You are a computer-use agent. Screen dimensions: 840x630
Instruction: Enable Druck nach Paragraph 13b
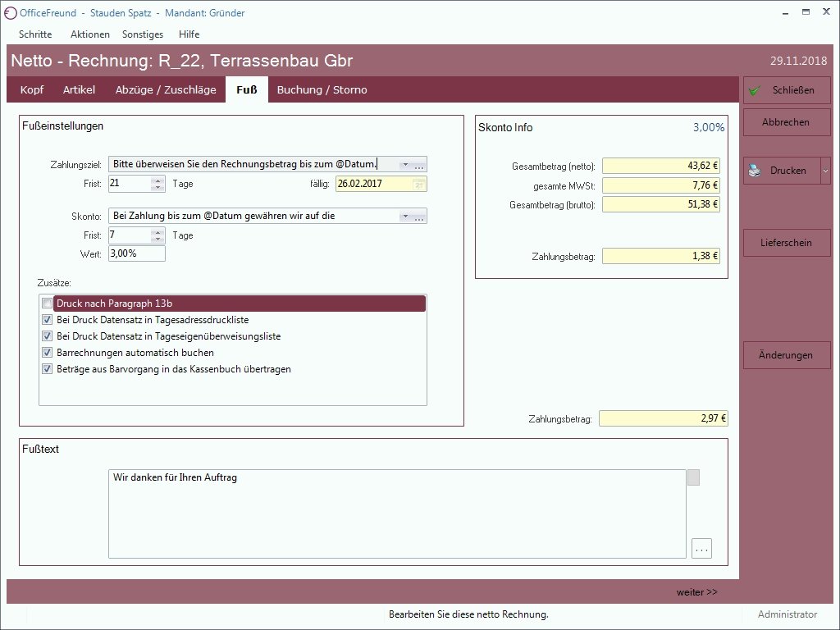tap(47, 304)
